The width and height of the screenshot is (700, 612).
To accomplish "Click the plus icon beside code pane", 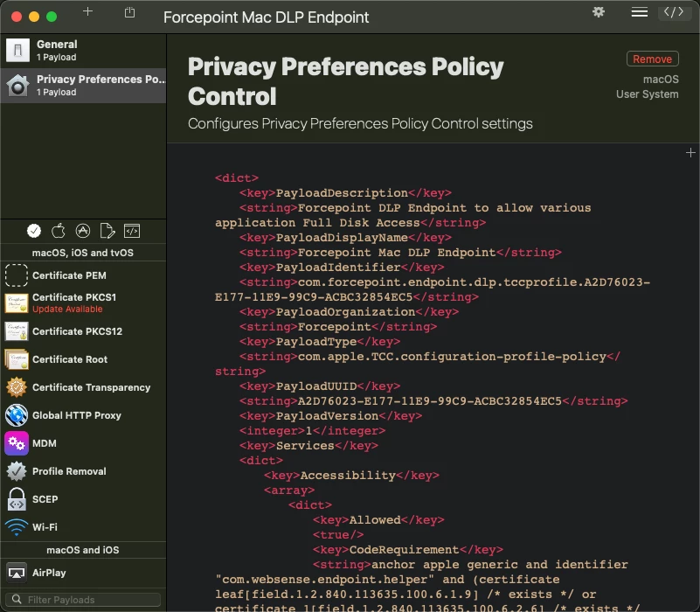I will point(690,153).
